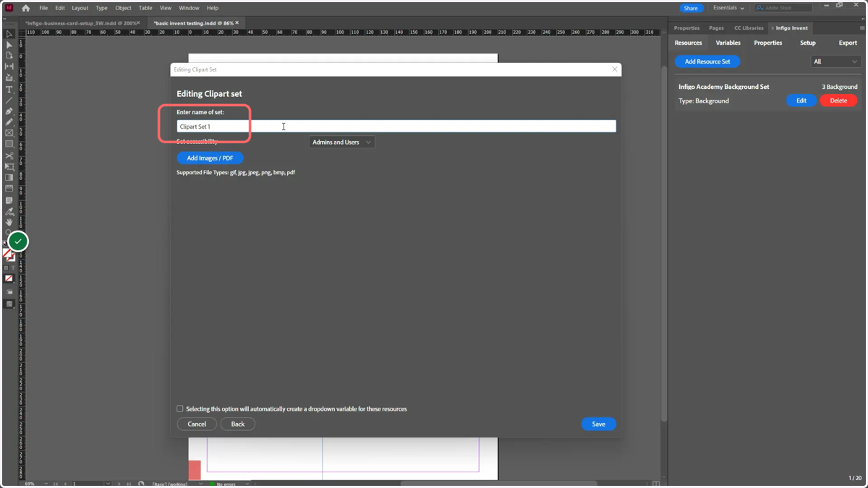
Task: Open the Export tab in Infigo Invent
Action: click(848, 43)
